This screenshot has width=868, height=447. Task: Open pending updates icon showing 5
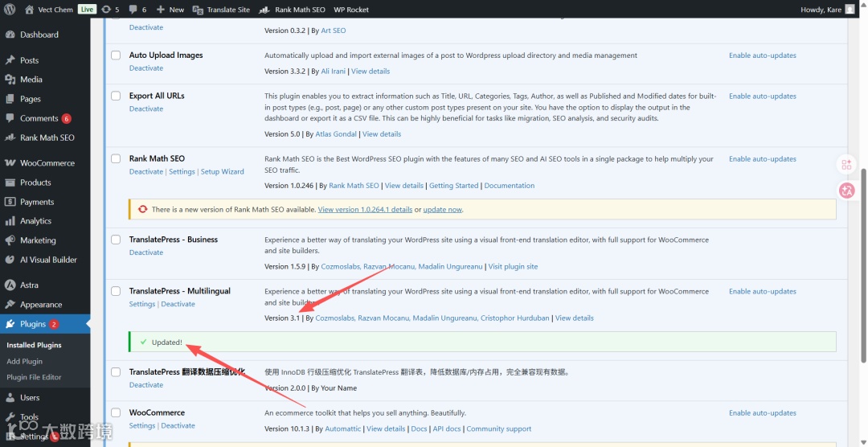click(x=106, y=10)
